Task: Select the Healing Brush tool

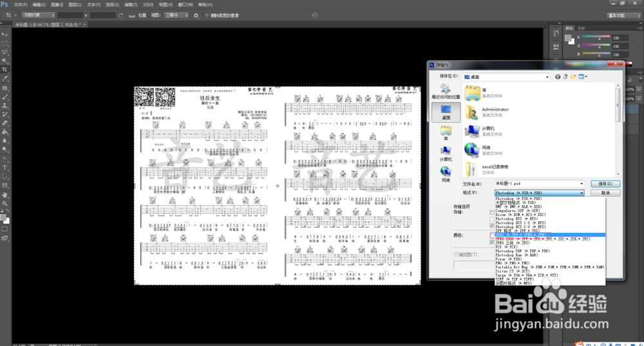Action: point(5,88)
